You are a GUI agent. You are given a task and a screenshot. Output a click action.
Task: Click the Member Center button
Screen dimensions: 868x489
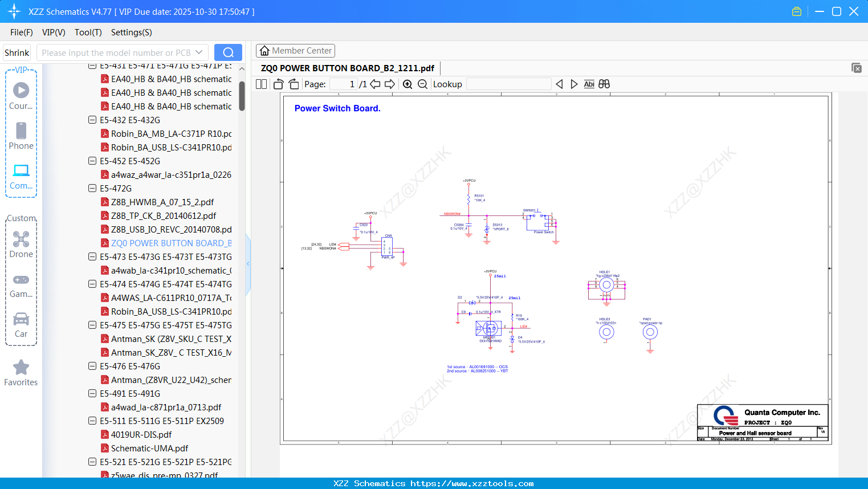295,51
